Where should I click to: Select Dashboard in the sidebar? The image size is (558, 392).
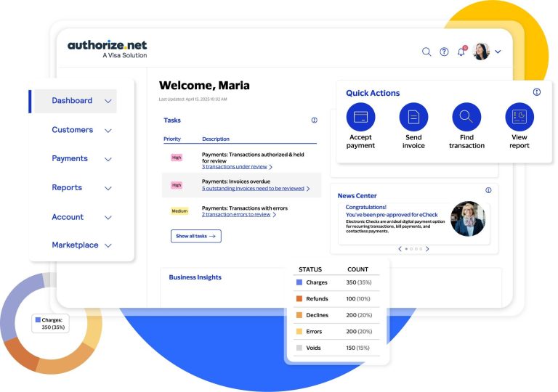click(72, 101)
